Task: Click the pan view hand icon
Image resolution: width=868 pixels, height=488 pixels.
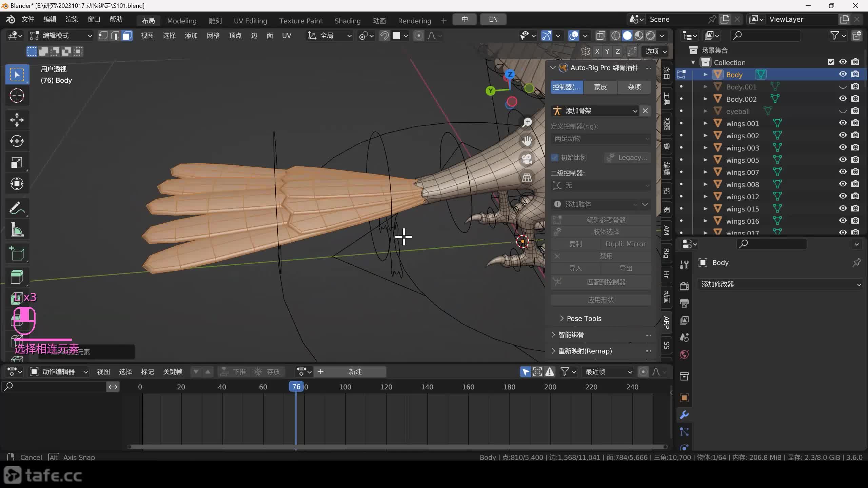Action: 527,141
